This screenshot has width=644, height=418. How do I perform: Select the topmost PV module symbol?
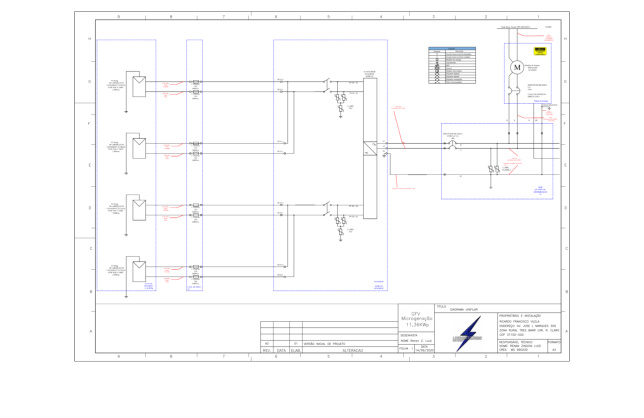coord(139,86)
